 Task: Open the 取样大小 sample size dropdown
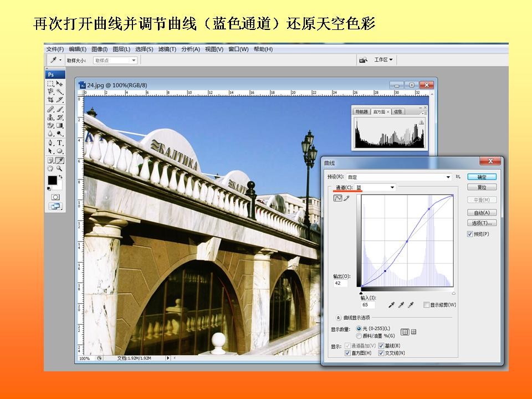pyautogui.click(x=115, y=60)
